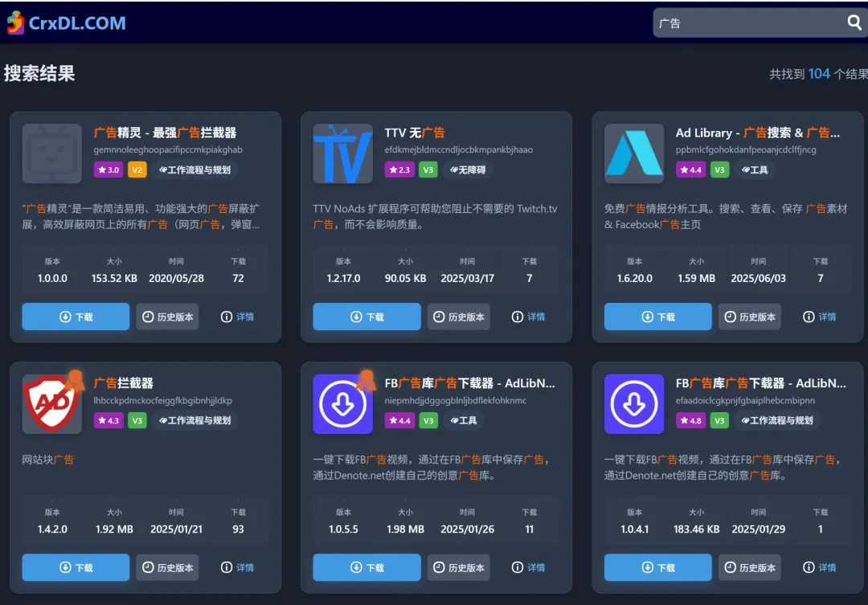Viewport: 868px width, 605px height.
Task: Download the TTV 无广告 extension
Action: (366, 317)
